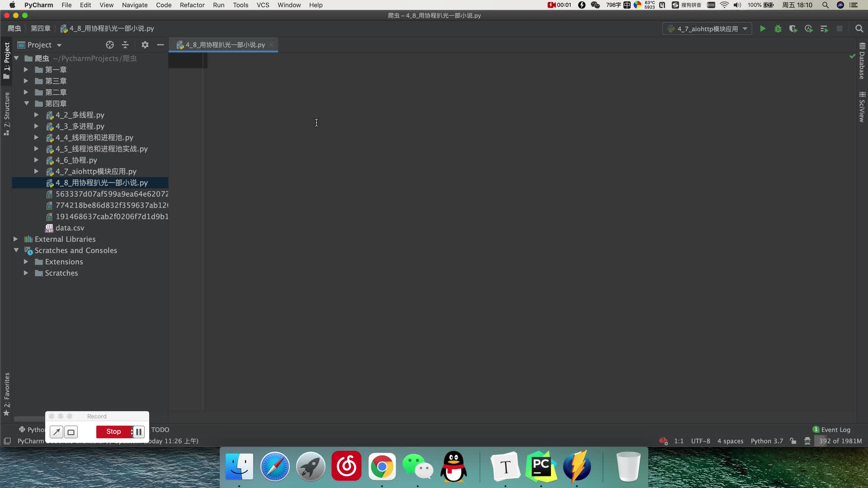The image size is (868, 488).
Task: Click the memory indicator 392 of 1981M
Action: pyautogui.click(x=840, y=441)
